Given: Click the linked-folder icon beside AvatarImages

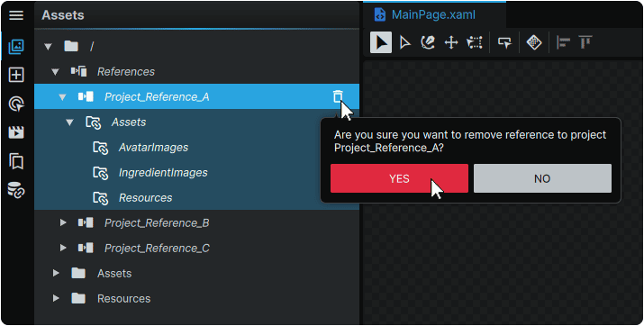Looking at the screenshot, I should (101, 148).
